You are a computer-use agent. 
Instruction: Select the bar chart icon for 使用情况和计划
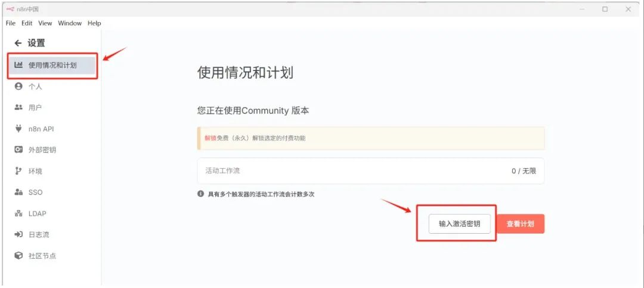tap(18, 65)
